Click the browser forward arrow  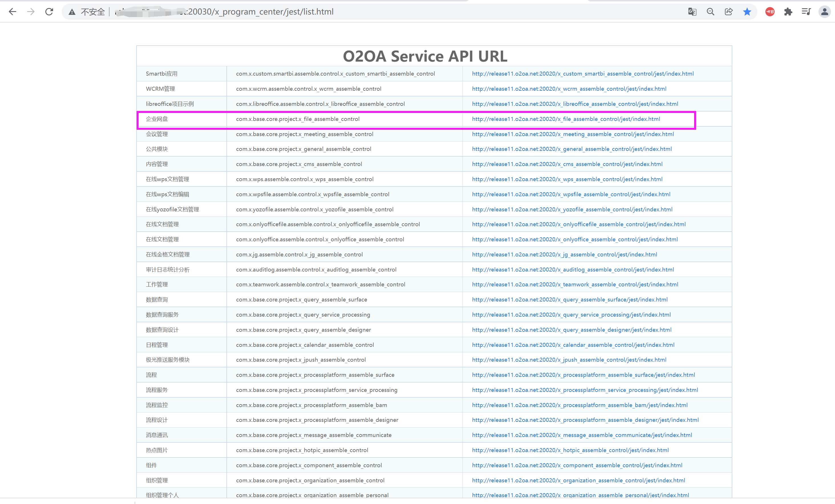point(31,12)
